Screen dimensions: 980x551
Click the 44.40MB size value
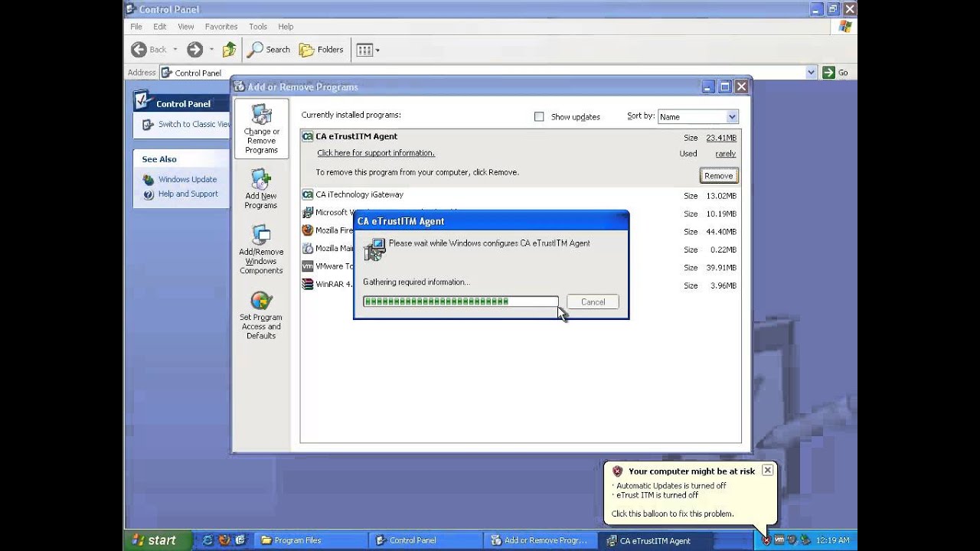click(x=721, y=232)
